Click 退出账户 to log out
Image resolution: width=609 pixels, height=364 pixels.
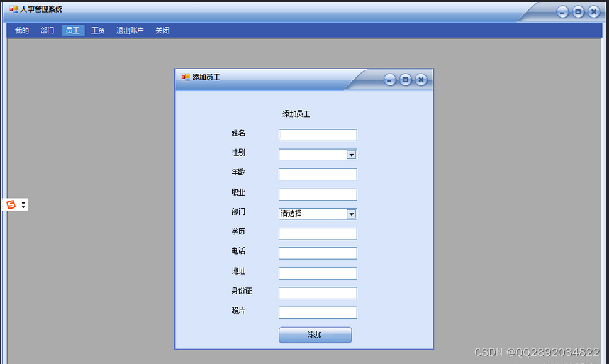pyautogui.click(x=130, y=30)
